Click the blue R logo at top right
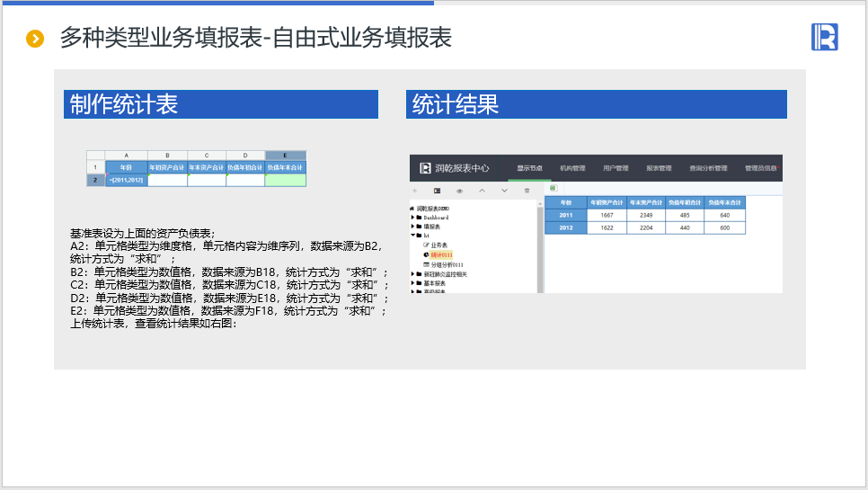Image resolution: width=868 pixels, height=490 pixels. tap(824, 37)
